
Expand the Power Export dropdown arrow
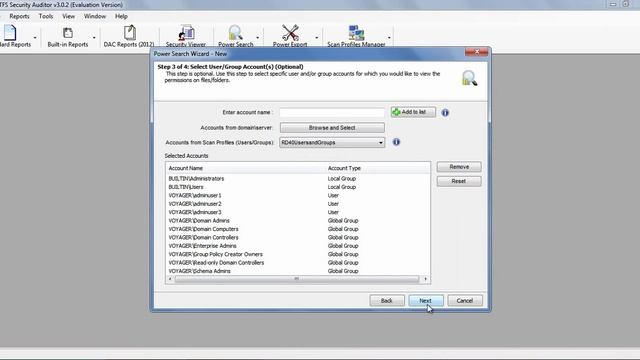(317, 38)
